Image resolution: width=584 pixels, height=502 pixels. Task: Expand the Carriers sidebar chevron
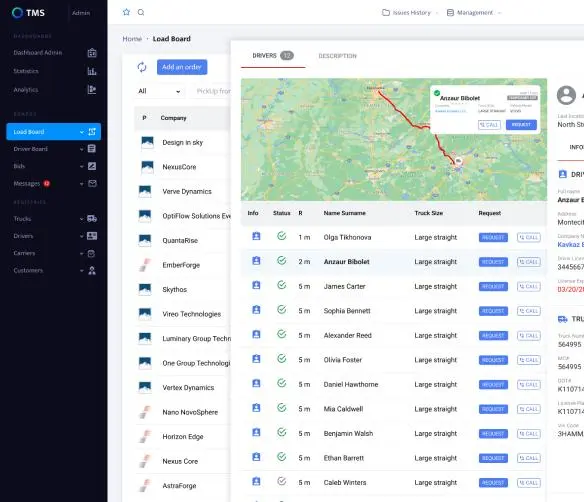click(82, 254)
